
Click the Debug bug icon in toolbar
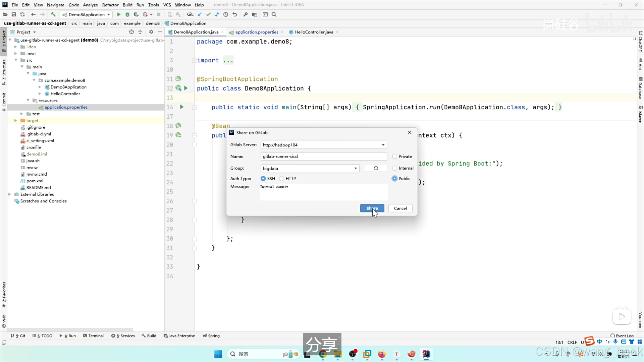point(127,14)
